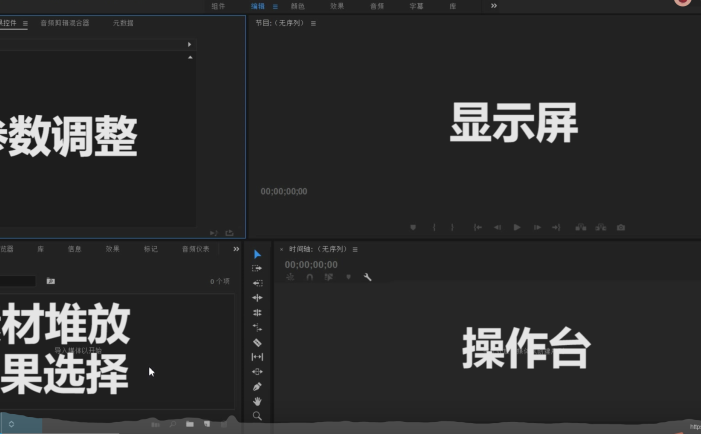
Task: Select the Slide tool
Action: (257, 372)
